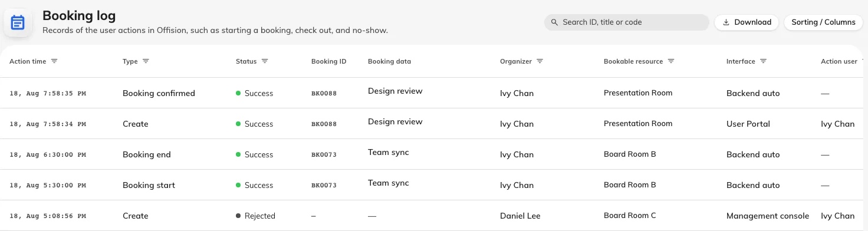Click Board Room C resource cell

tap(630, 216)
